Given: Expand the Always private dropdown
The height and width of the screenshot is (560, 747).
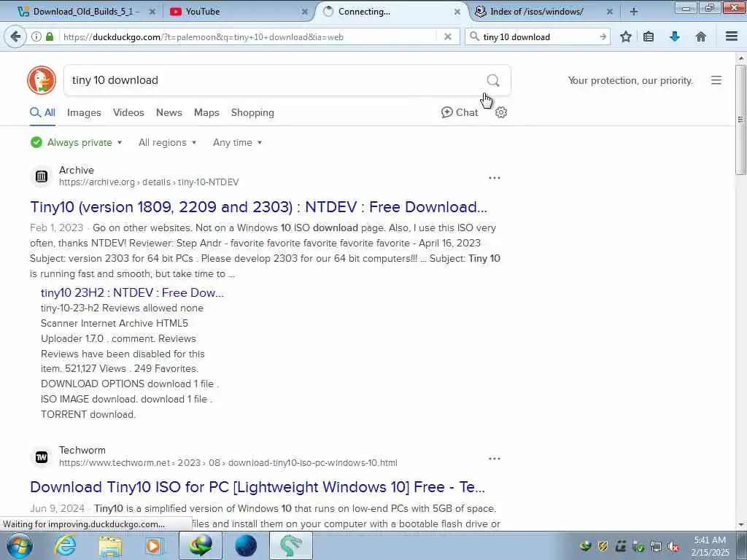Looking at the screenshot, I should 76,142.
